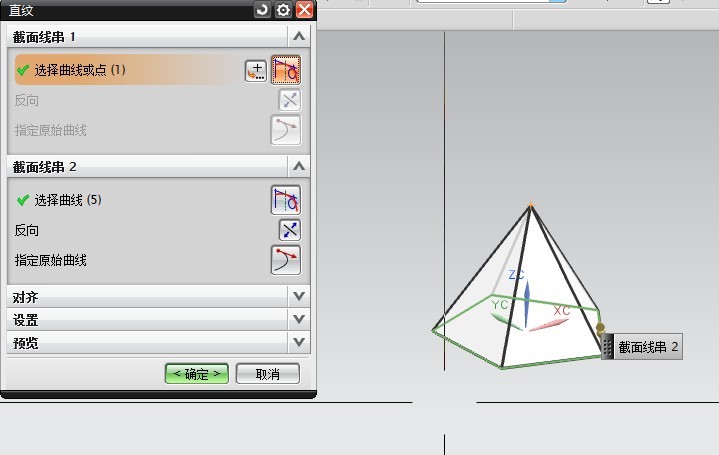Screen dimensions: 719x455
Task: Click the ZC axis of the coordinate triad
Action: pyautogui.click(x=526, y=304)
